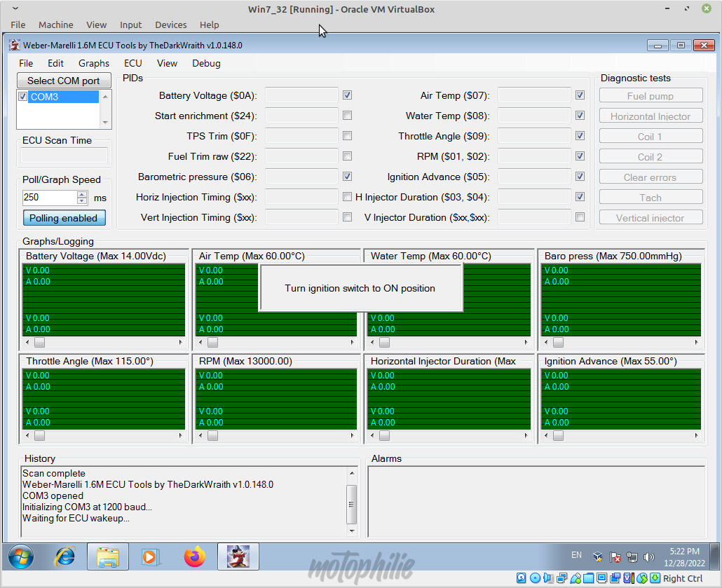Enable the V Injector Duration checkbox
Image resolution: width=722 pixels, height=588 pixels.
[580, 217]
